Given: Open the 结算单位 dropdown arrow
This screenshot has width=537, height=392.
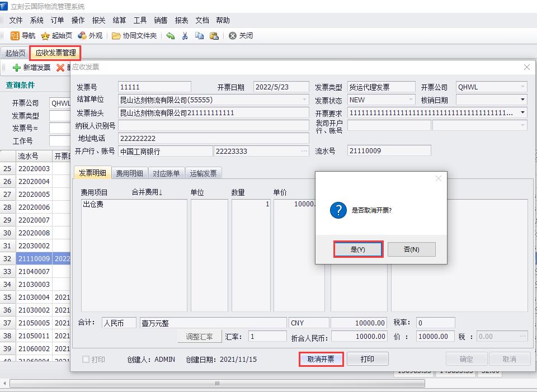Looking at the screenshot, I should [305, 100].
